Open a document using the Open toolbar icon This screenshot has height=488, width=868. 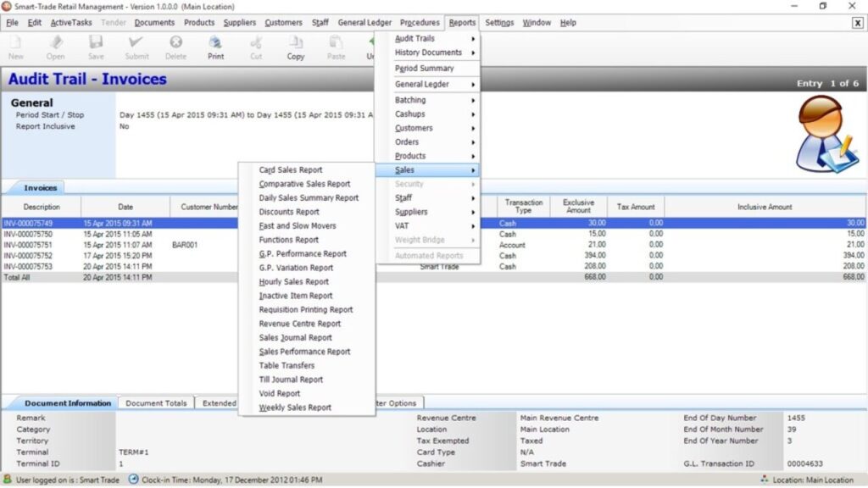pyautogui.click(x=54, y=47)
